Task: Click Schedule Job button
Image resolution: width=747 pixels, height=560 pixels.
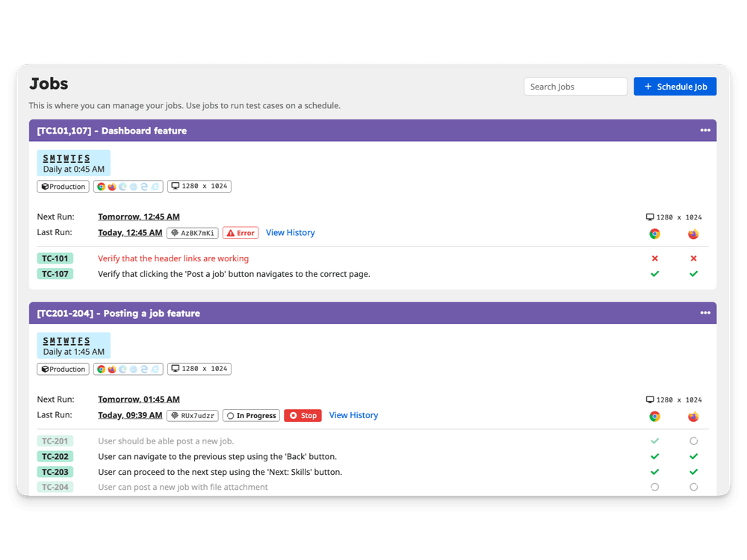Action: pyautogui.click(x=675, y=87)
